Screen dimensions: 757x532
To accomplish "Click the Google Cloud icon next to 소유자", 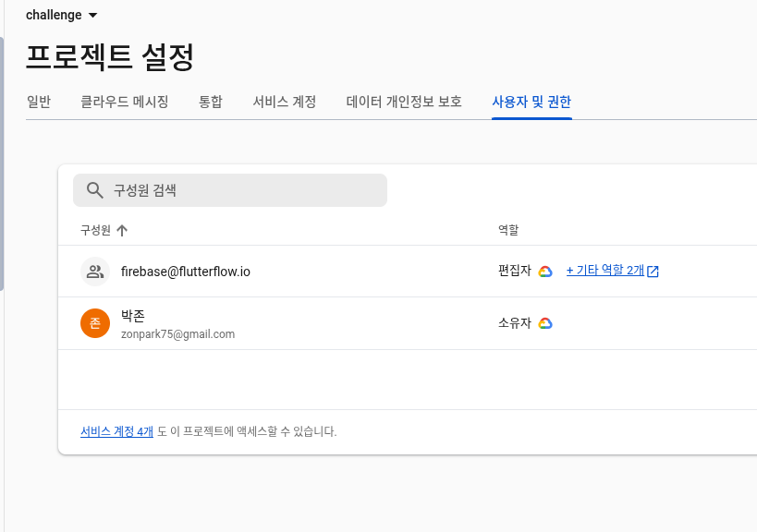I will point(545,323).
